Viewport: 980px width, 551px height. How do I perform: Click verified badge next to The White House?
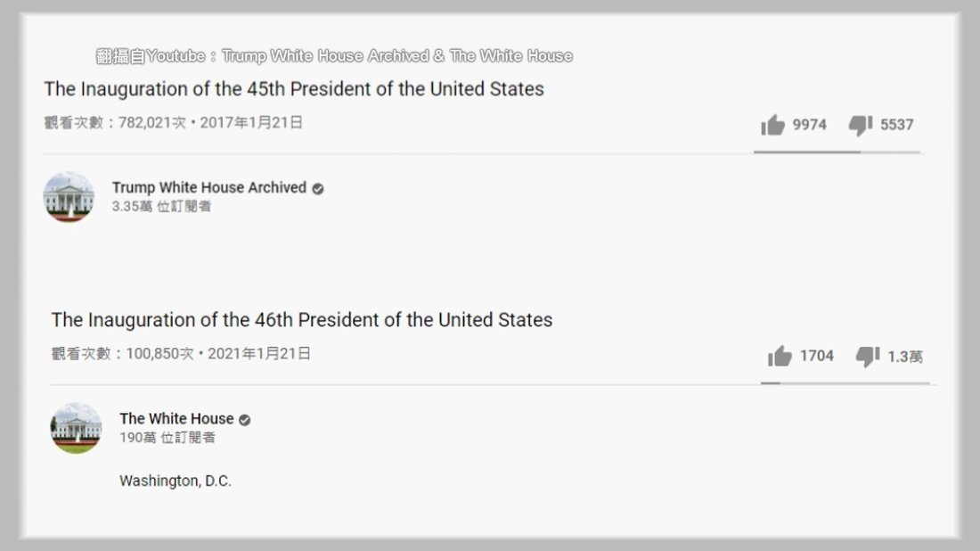244,420
